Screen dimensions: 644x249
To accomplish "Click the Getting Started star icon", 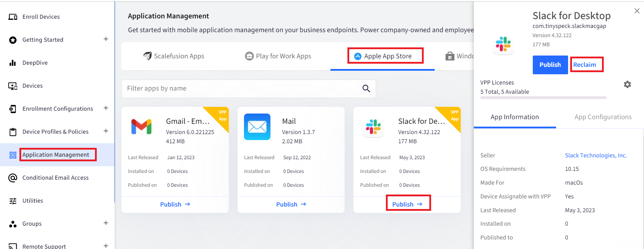I will (13, 40).
